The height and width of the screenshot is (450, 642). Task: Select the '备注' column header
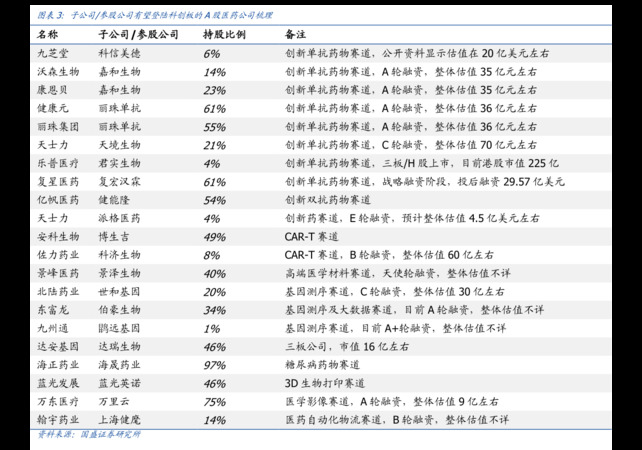pyautogui.click(x=295, y=34)
